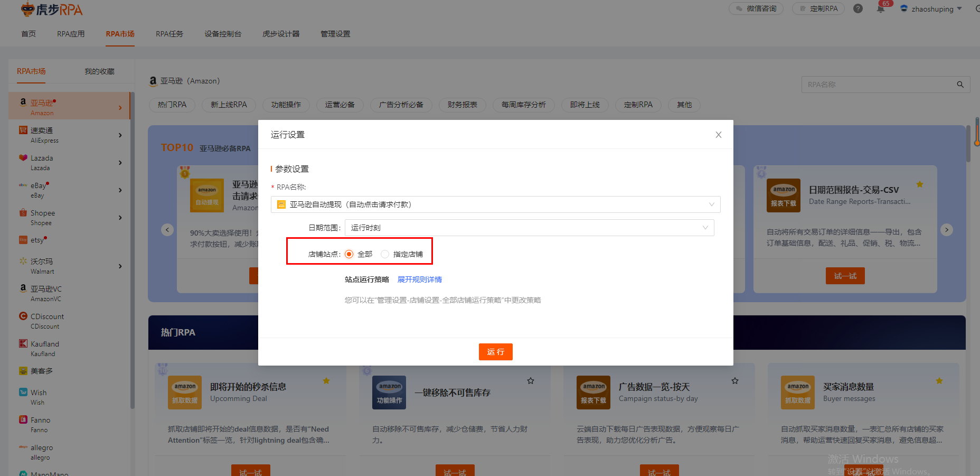Click the Wish icon in sidebar
Screen dimensions: 980x476
[x=23, y=392]
